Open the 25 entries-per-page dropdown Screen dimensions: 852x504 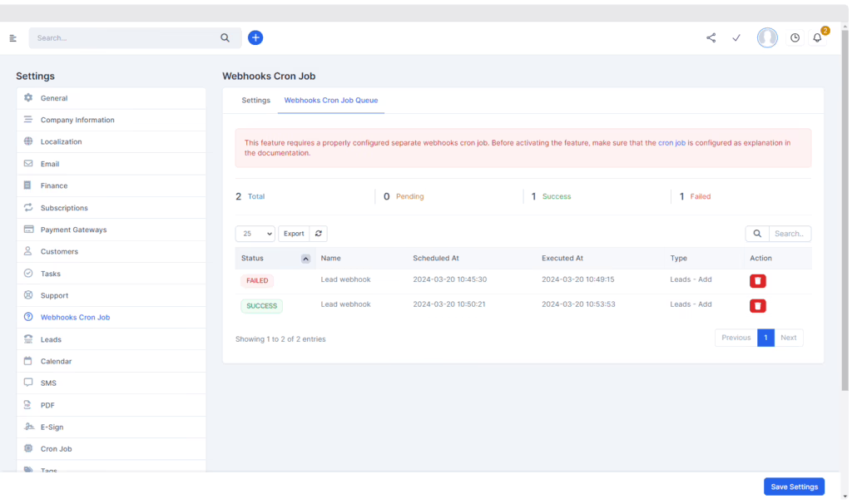point(255,234)
